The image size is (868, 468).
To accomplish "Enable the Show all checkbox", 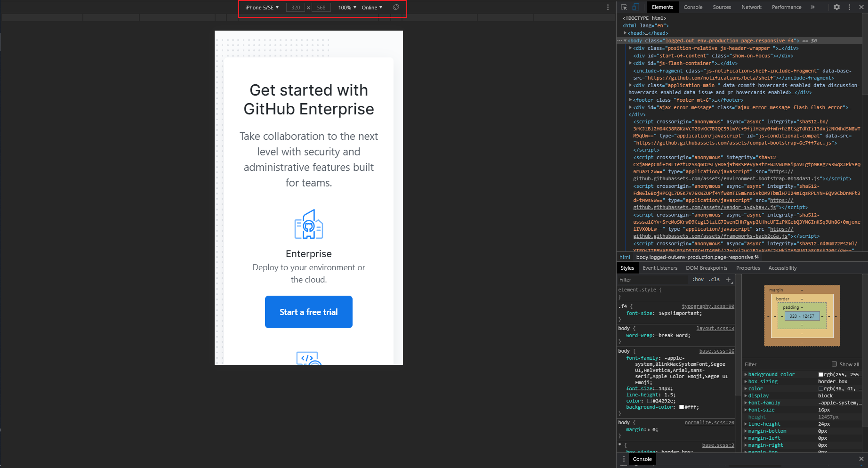I will pos(834,364).
